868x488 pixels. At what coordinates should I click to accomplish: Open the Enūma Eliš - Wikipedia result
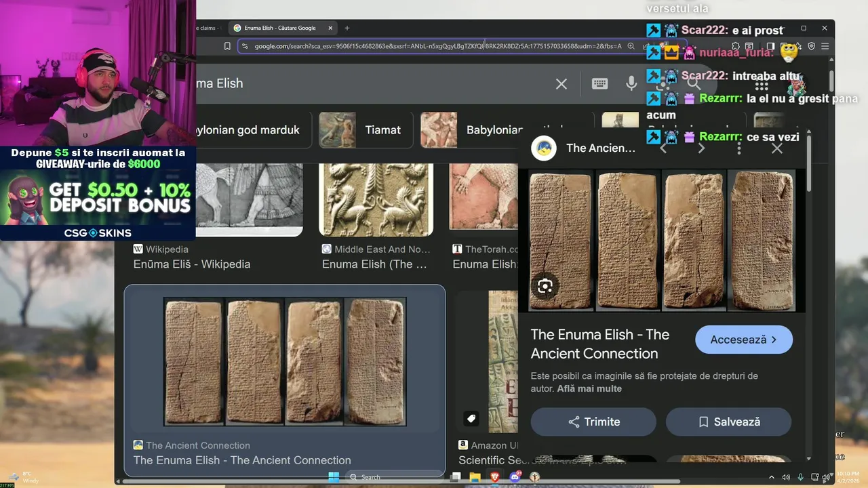click(192, 264)
